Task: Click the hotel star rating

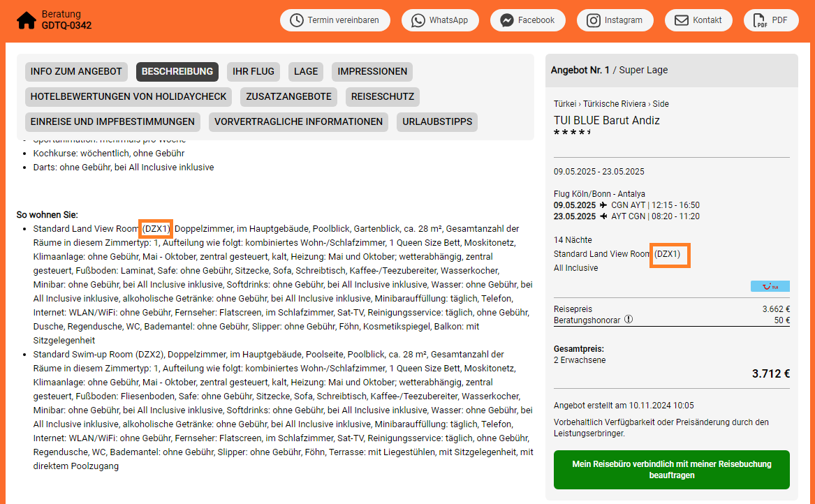Action: pyautogui.click(x=572, y=133)
